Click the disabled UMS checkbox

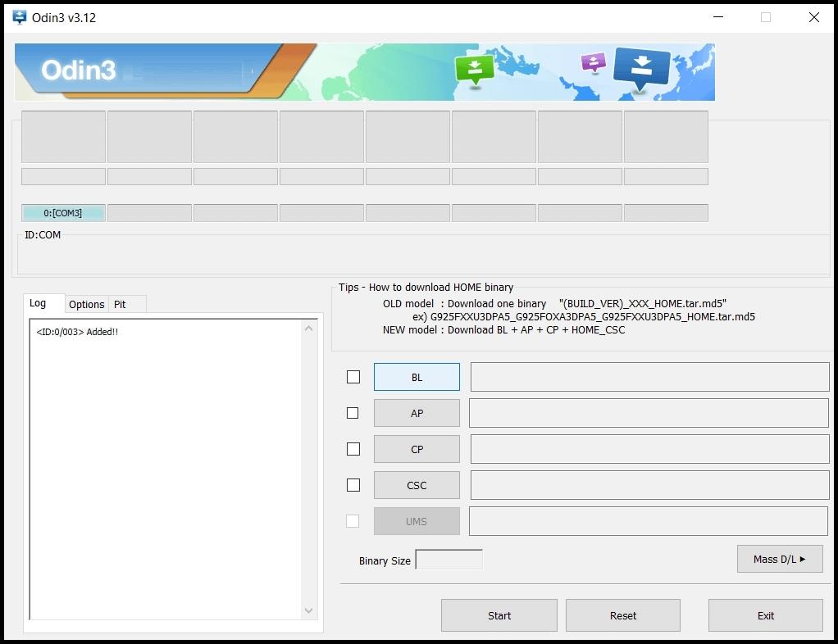click(353, 520)
